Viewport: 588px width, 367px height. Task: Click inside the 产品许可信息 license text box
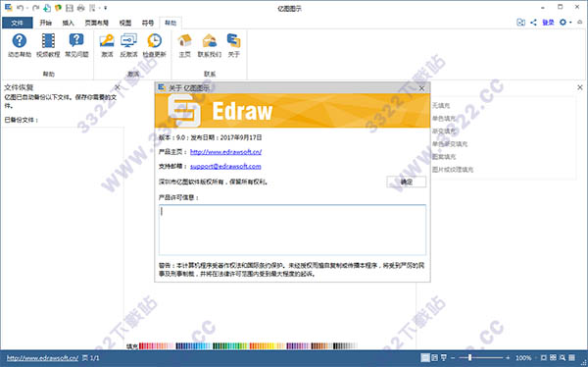click(292, 230)
